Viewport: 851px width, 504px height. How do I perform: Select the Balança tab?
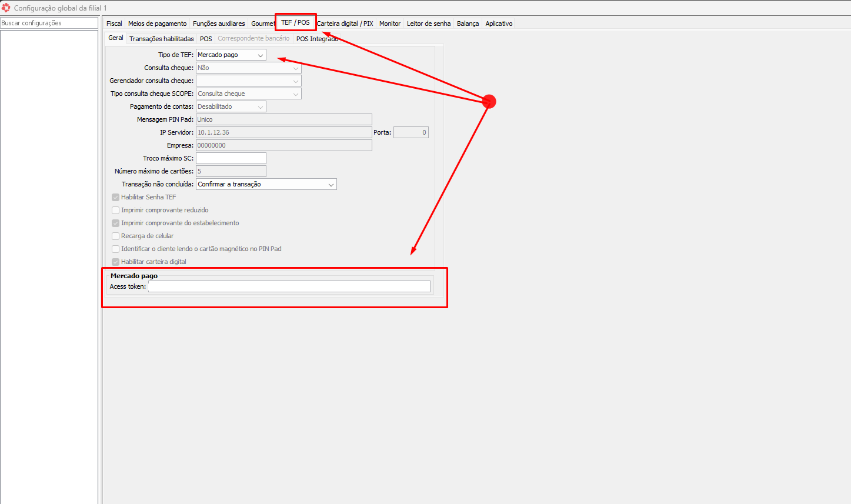(x=468, y=24)
